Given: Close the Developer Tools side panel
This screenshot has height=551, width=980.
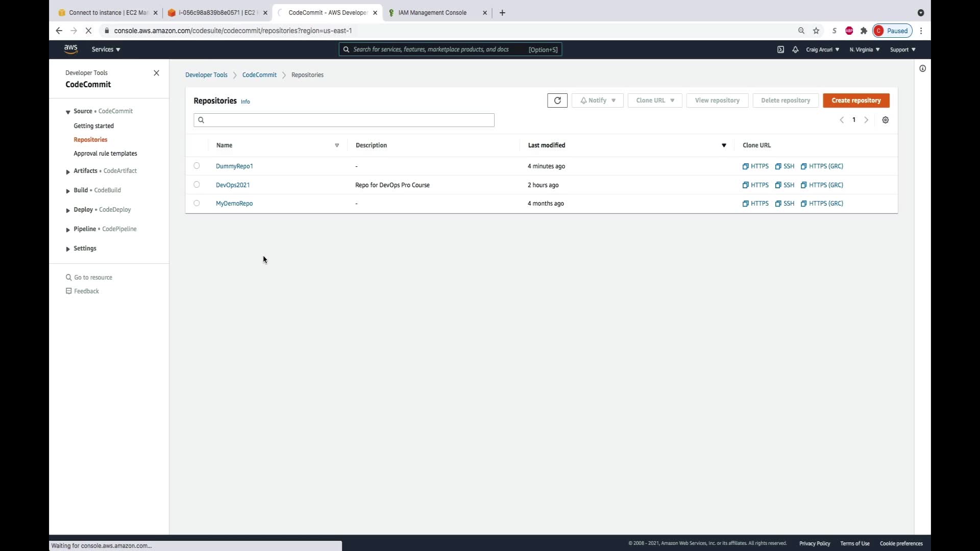Looking at the screenshot, I should (156, 73).
